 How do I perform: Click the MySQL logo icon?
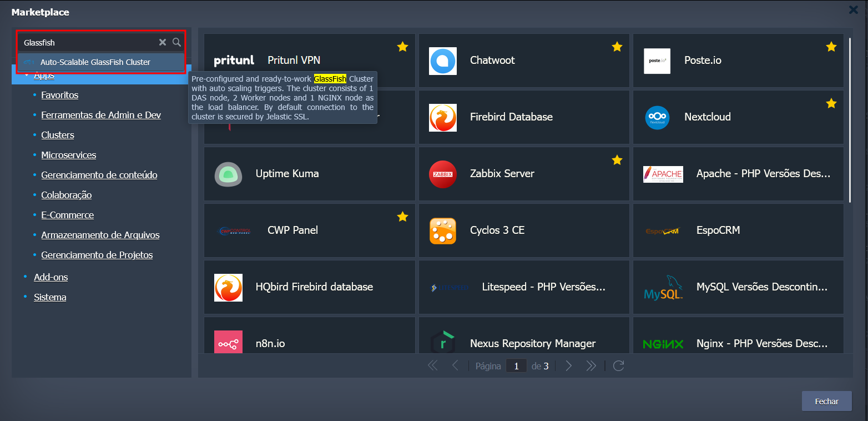point(663,287)
